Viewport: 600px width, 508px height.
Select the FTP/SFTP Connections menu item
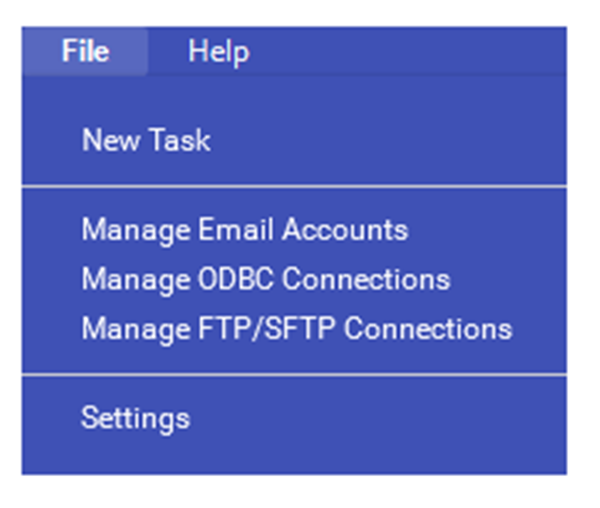[296, 328]
